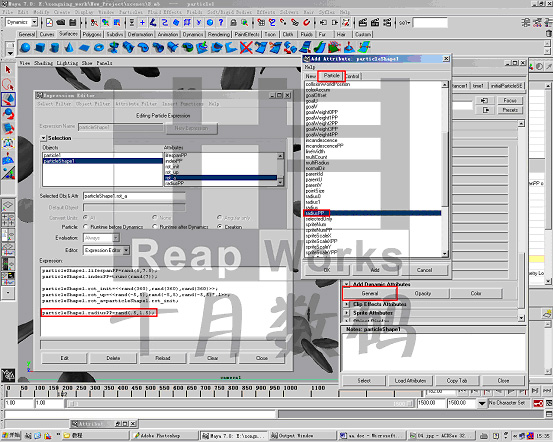Open the No Character Set dropdown

point(482,403)
